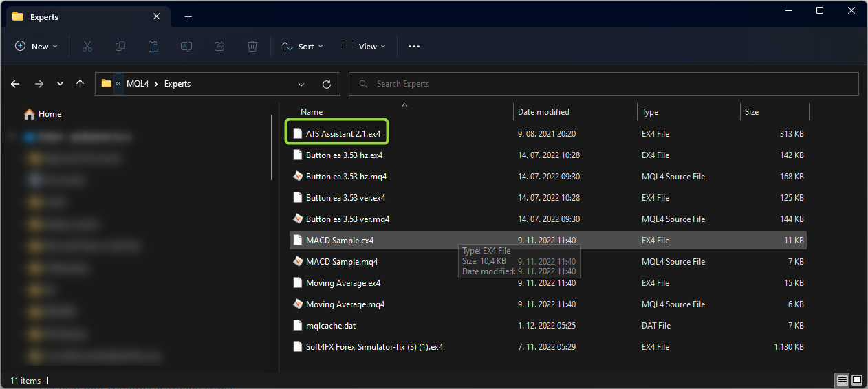Add a new File Explorer tab
The image size is (868, 389).
coord(188,17)
